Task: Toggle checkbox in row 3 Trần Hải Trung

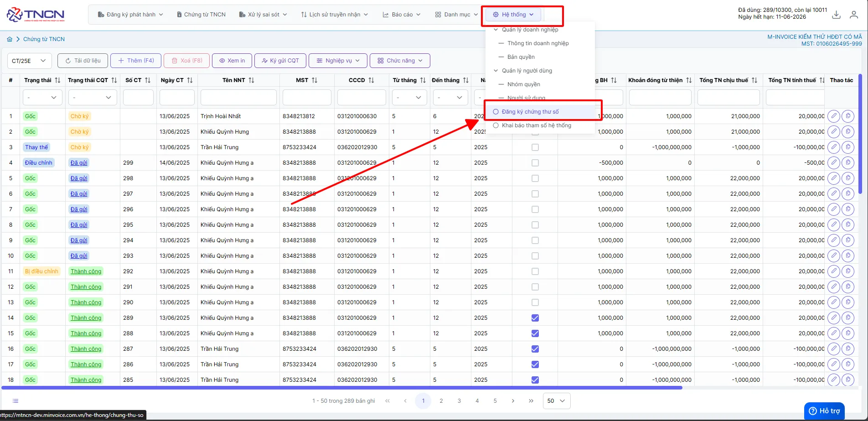Action: click(535, 147)
